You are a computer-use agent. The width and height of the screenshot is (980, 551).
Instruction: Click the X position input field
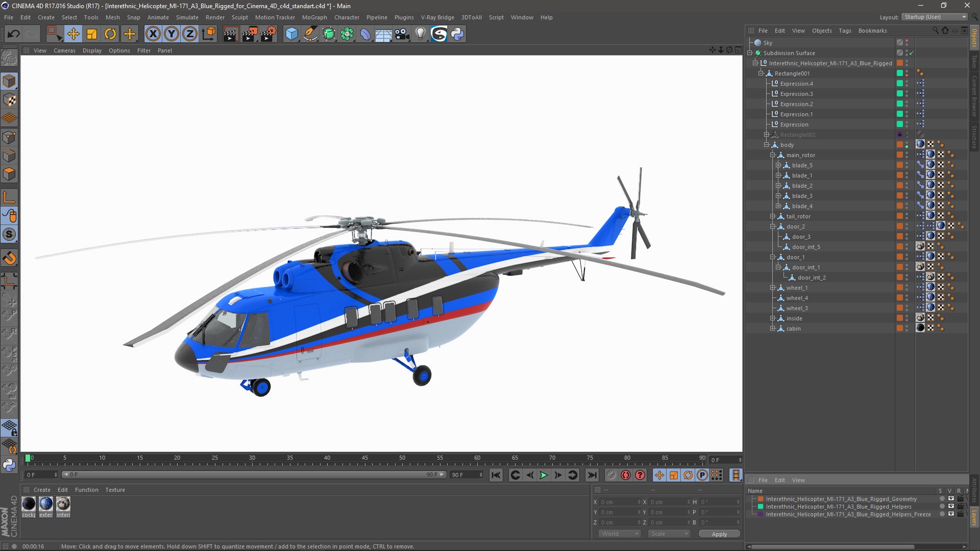[620, 502]
